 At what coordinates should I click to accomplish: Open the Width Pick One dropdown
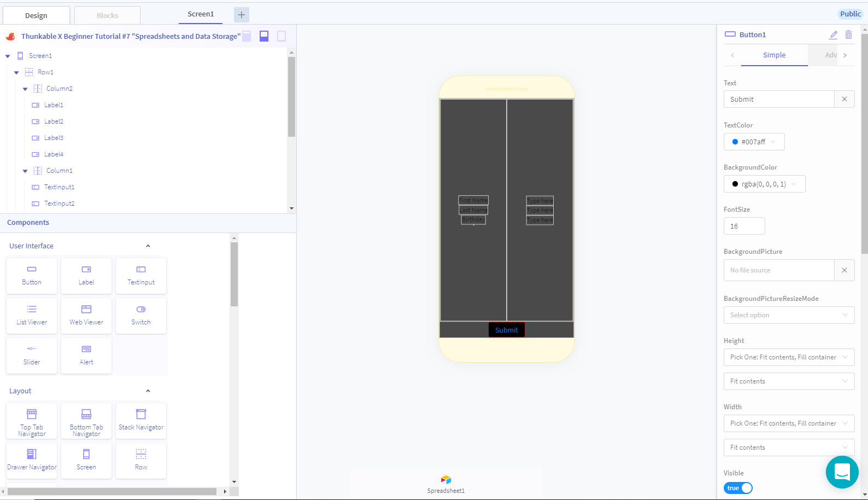point(789,423)
